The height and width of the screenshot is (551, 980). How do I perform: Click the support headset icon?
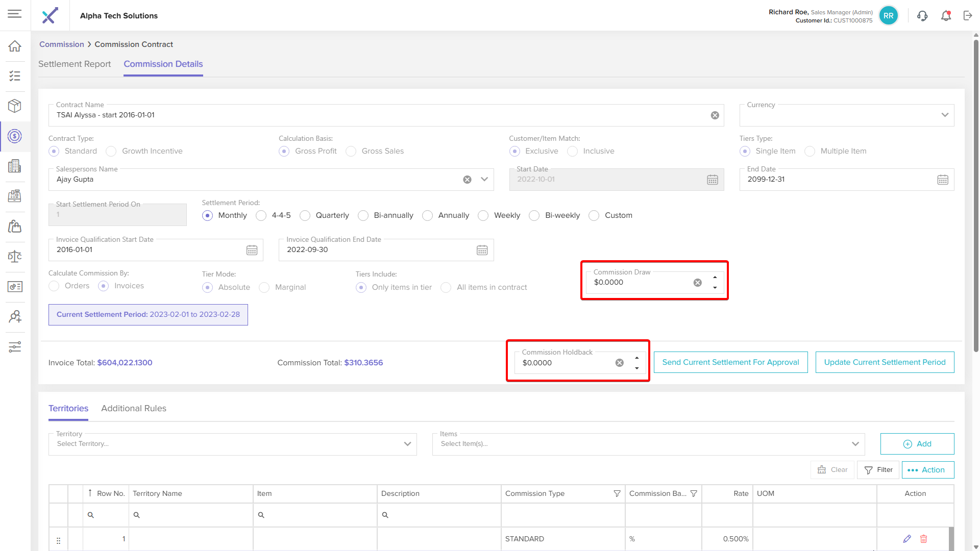tap(922, 16)
